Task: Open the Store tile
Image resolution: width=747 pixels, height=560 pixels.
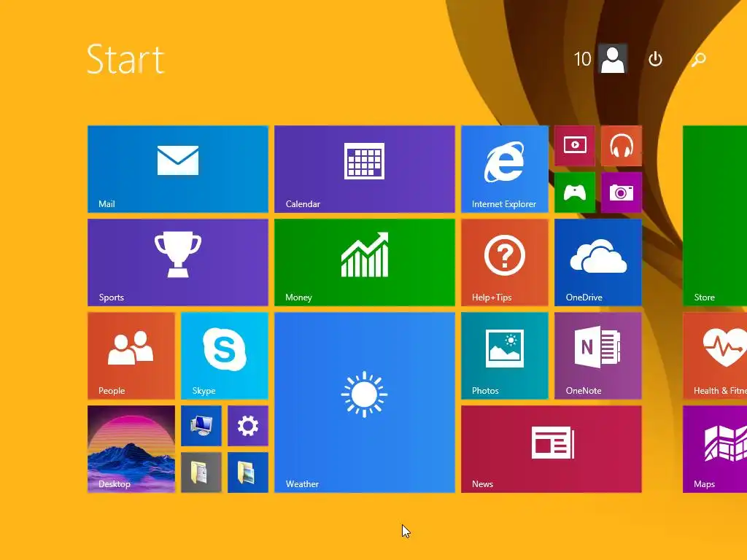Action: tap(715, 216)
